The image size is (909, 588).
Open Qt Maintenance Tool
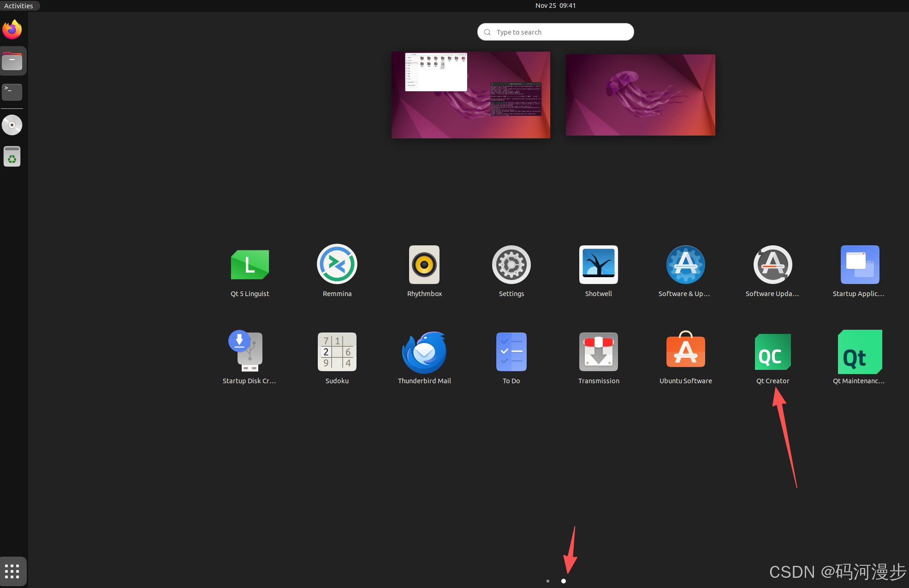point(859,352)
